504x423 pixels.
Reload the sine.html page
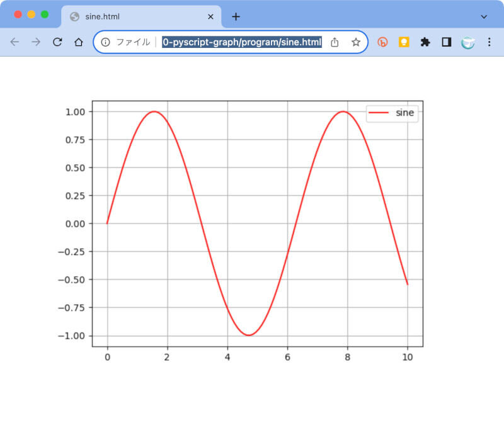click(57, 42)
